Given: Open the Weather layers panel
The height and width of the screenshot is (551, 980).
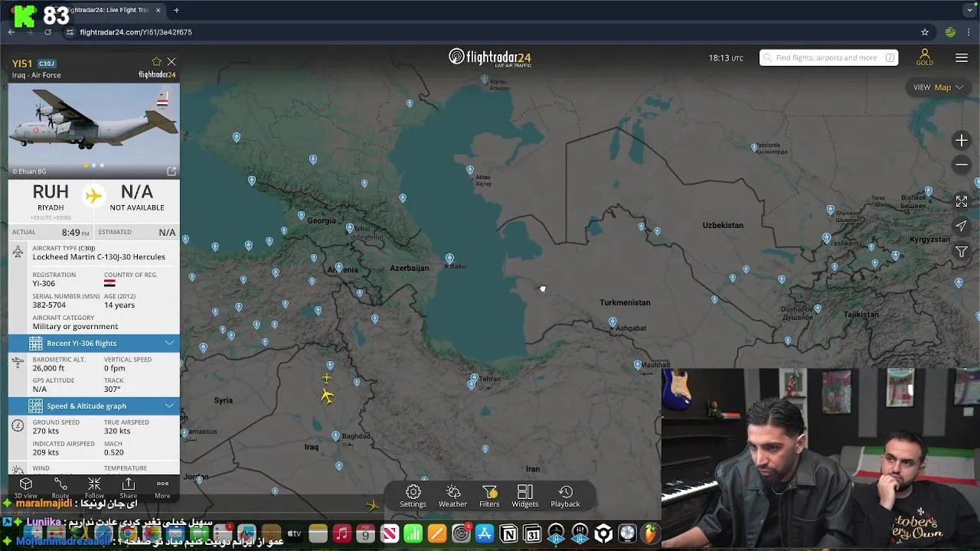Looking at the screenshot, I should (x=452, y=496).
